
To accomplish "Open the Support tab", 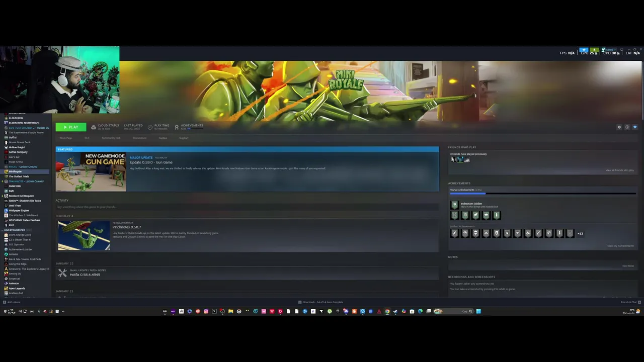I will [184, 138].
